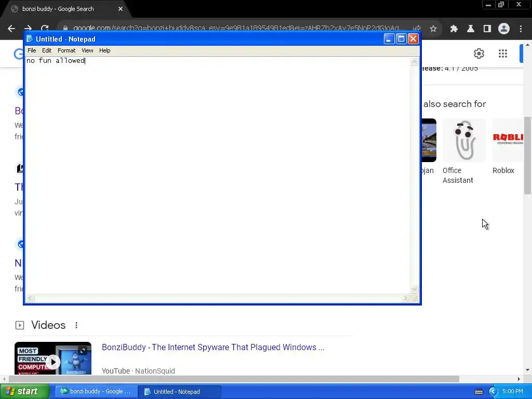Open Google quick settings gear
The height and width of the screenshot is (399, 532).
click(x=478, y=54)
